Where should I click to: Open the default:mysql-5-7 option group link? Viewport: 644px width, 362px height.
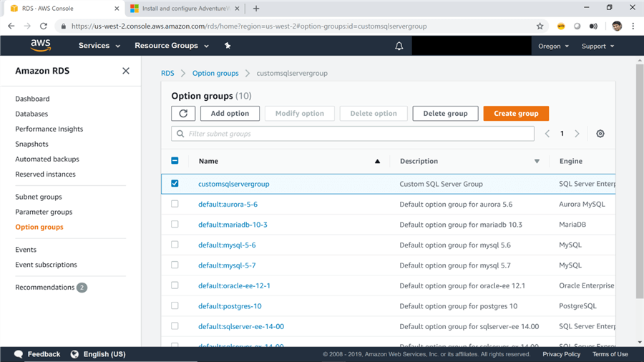227,265
